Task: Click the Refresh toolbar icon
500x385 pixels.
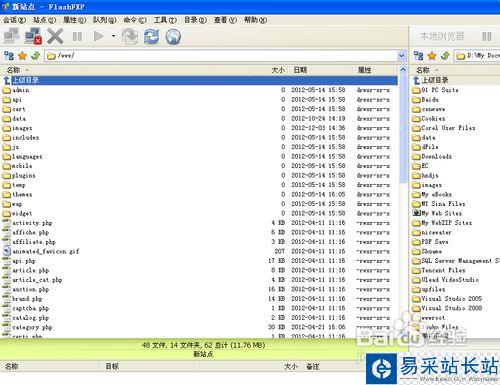Action: (151, 36)
